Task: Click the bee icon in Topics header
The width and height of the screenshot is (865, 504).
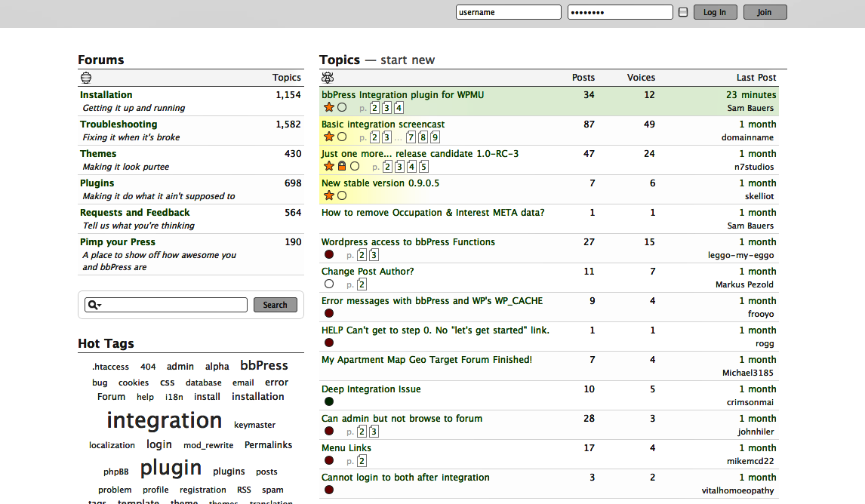Action: pyautogui.click(x=328, y=78)
